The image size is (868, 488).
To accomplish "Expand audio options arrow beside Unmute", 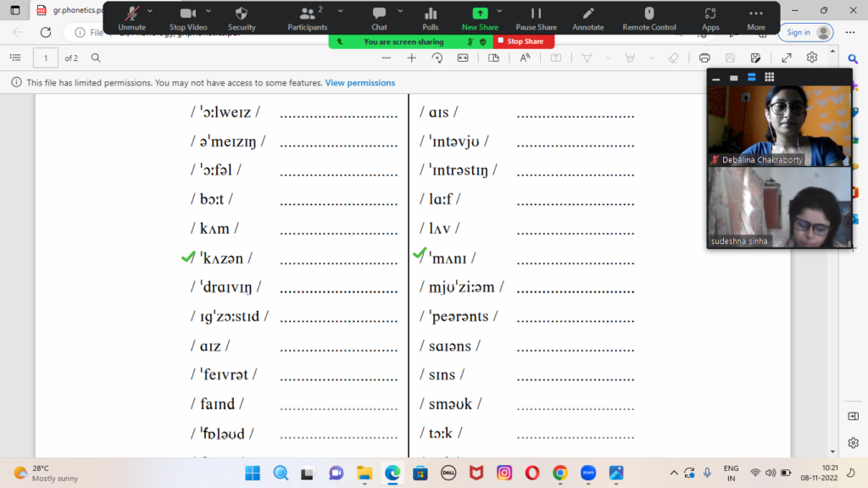I will click(x=150, y=11).
